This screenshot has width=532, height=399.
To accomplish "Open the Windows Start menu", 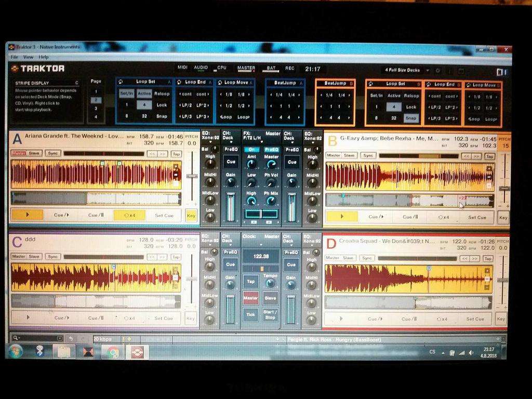I will 16,352.
